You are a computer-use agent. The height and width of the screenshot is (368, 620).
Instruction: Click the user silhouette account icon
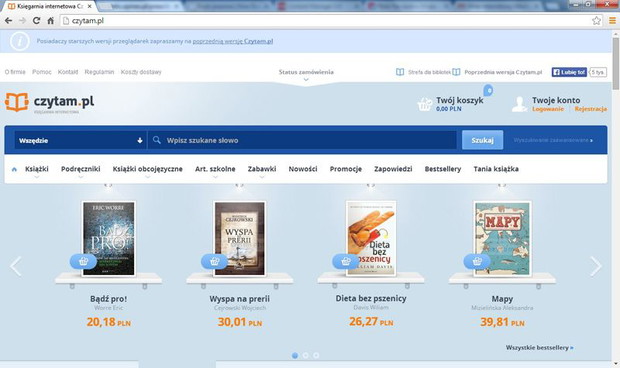click(519, 104)
